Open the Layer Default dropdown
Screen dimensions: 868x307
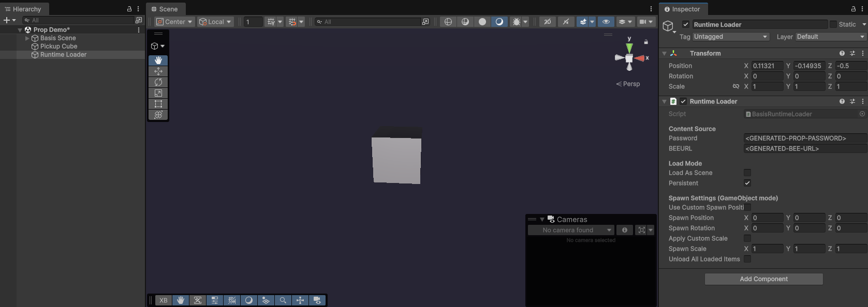830,37
